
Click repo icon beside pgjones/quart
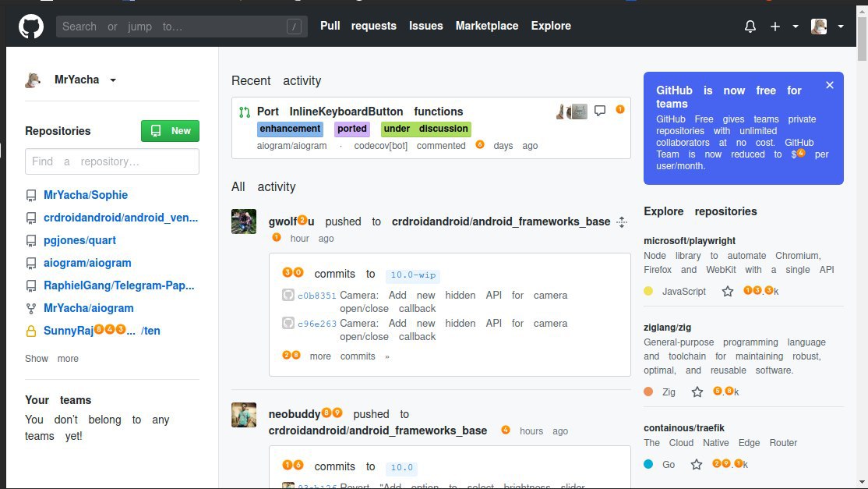coord(31,241)
